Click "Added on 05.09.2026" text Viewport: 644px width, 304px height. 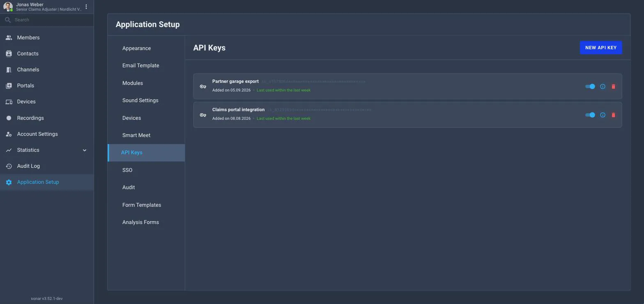pos(231,90)
